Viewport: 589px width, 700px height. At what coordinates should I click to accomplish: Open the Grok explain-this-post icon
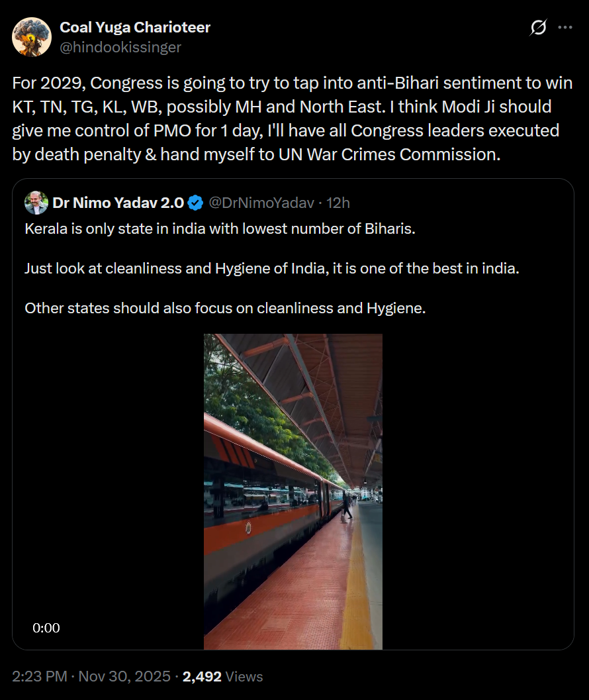(x=539, y=28)
